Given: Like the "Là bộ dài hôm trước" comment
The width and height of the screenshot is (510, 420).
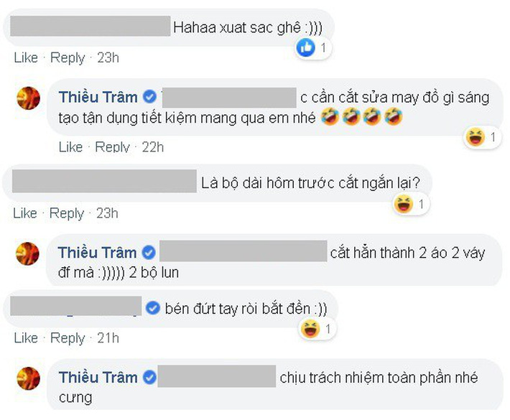Looking at the screenshot, I should click(25, 213).
